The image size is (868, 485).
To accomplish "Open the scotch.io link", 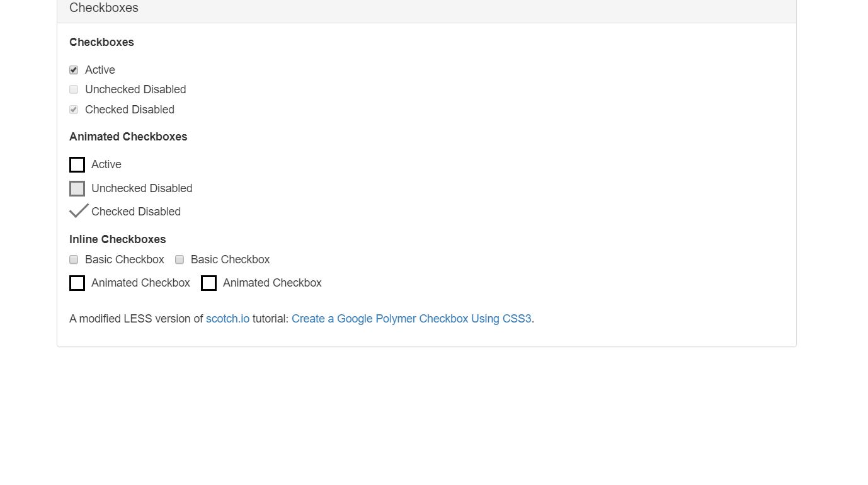I will pos(227,319).
